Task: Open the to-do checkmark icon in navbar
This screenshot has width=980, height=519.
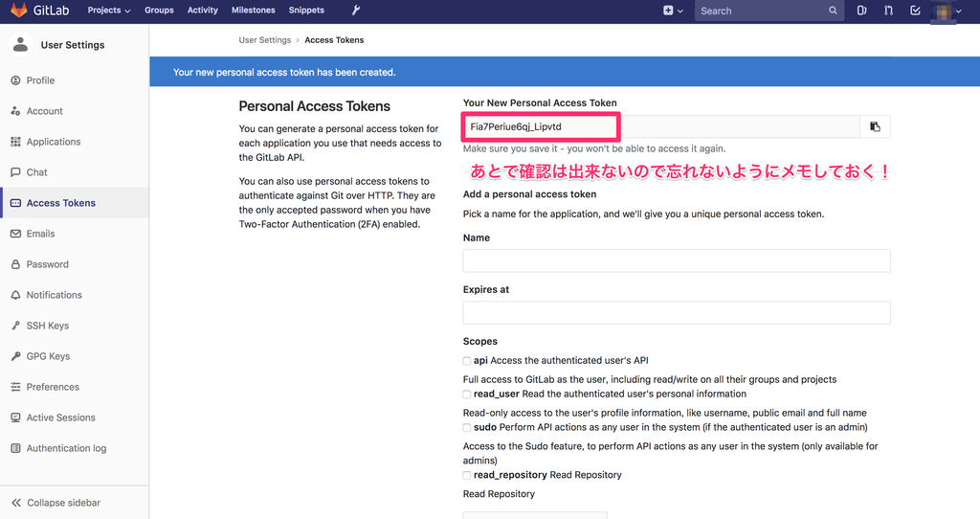Action: [915, 11]
